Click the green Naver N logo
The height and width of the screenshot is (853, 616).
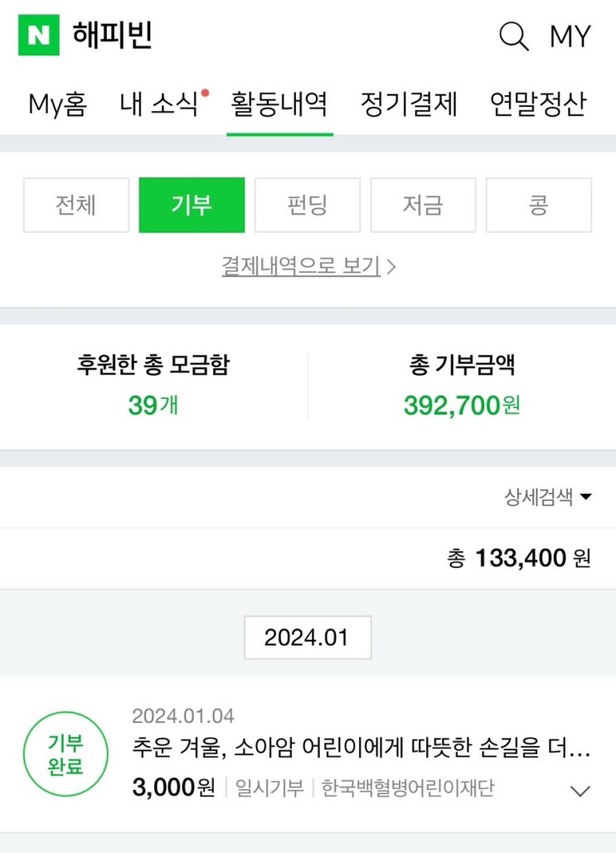click(39, 36)
